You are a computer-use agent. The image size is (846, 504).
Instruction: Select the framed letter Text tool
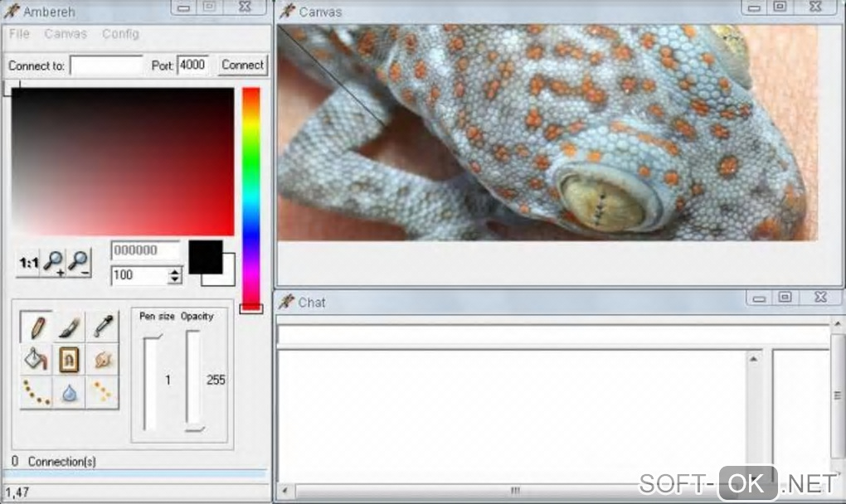pos(69,360)
